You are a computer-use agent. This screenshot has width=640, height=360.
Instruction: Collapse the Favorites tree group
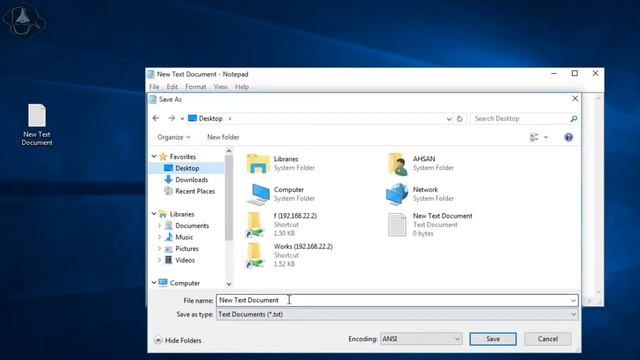tap(154, 156)
